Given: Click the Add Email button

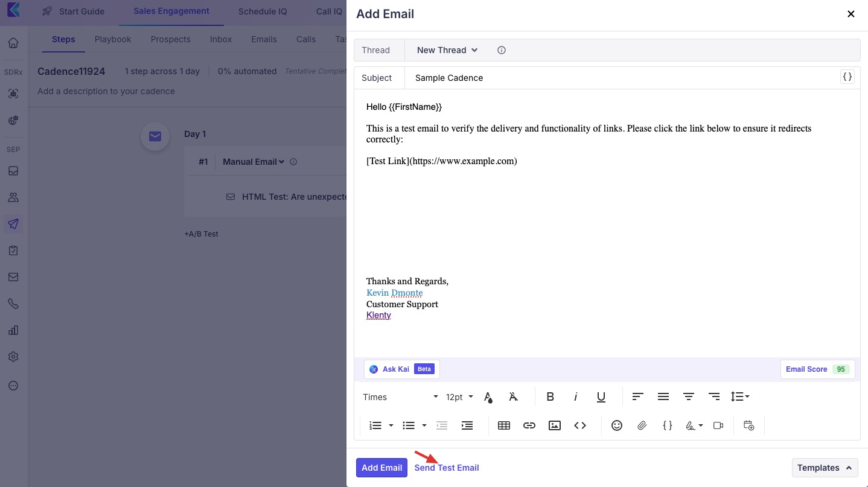Looking at the screenshot, I should tap(381, 468).
